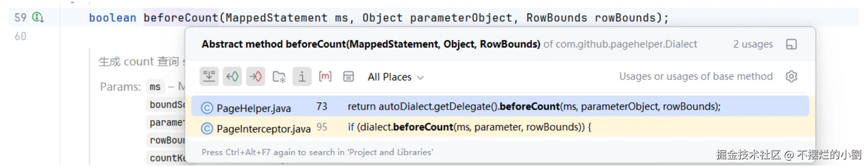Screen dimensions: 868x167
Task: Click the info 'i' toolbar icon
Action: coord(302,77)
